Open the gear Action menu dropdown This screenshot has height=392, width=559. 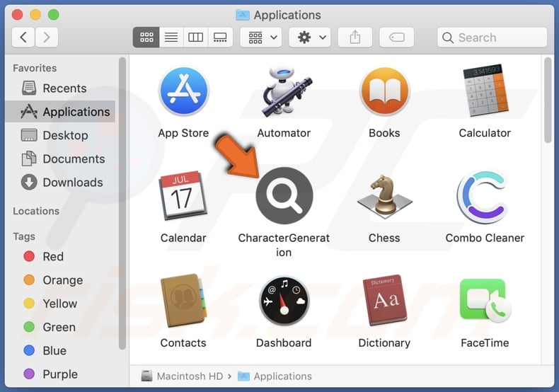310,37
